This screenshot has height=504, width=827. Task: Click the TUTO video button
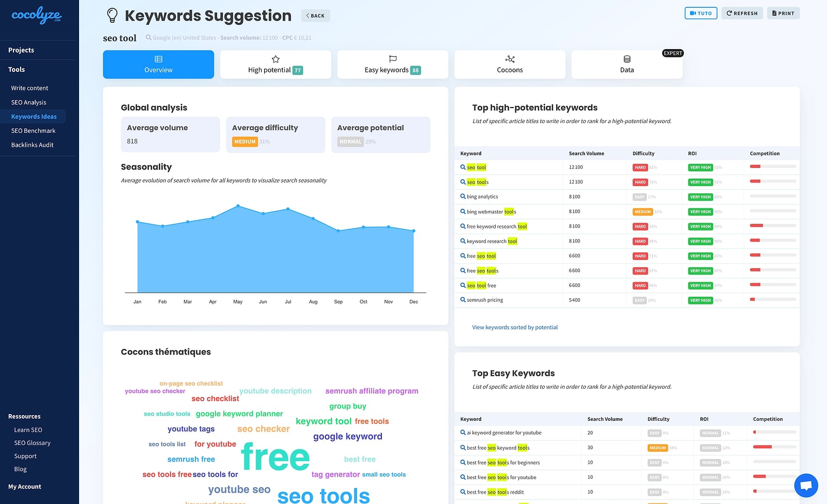[701, 13]
